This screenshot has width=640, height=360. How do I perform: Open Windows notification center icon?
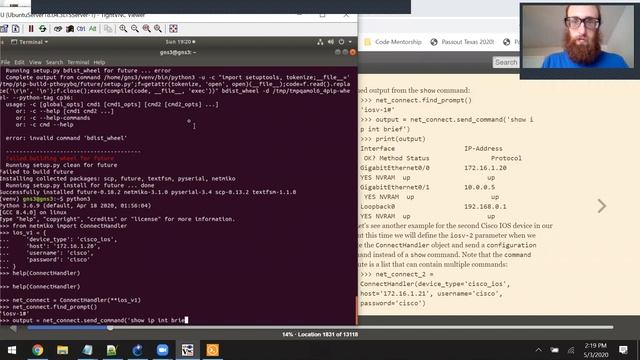[x=623, y=350]
